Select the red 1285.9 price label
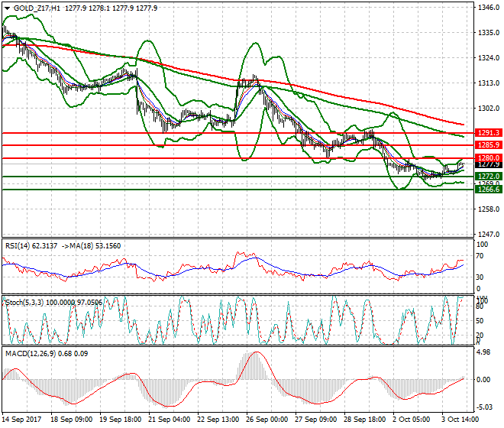This screenshot has height=428, width=504. coord(488,144)
